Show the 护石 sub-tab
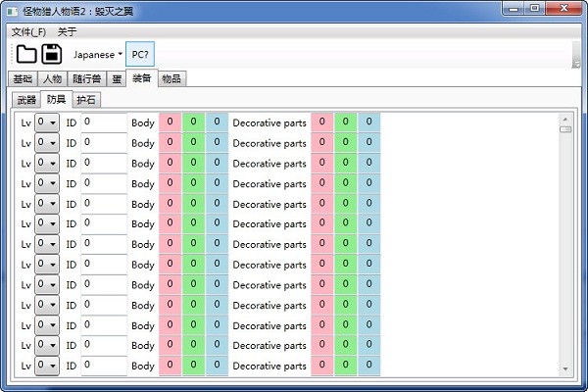588x392 pixels. point(86,99)
